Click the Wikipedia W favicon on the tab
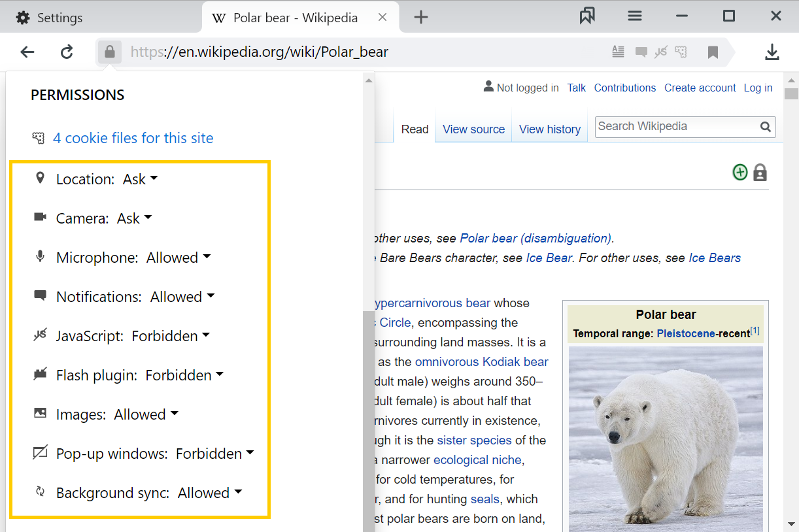The height and width of the screenshot is (532, 799). click(x=220, y=18)
